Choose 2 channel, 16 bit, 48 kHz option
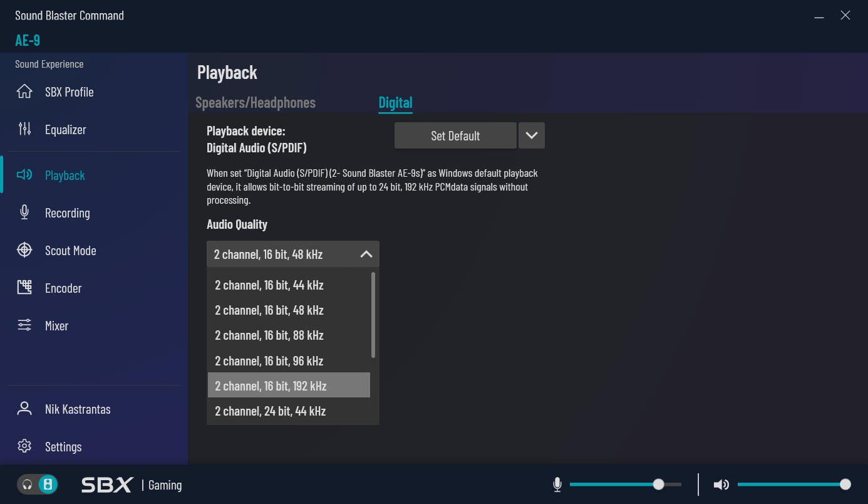Image resolution: width=868 pixels, height=504 pixels. click(289, 310)
